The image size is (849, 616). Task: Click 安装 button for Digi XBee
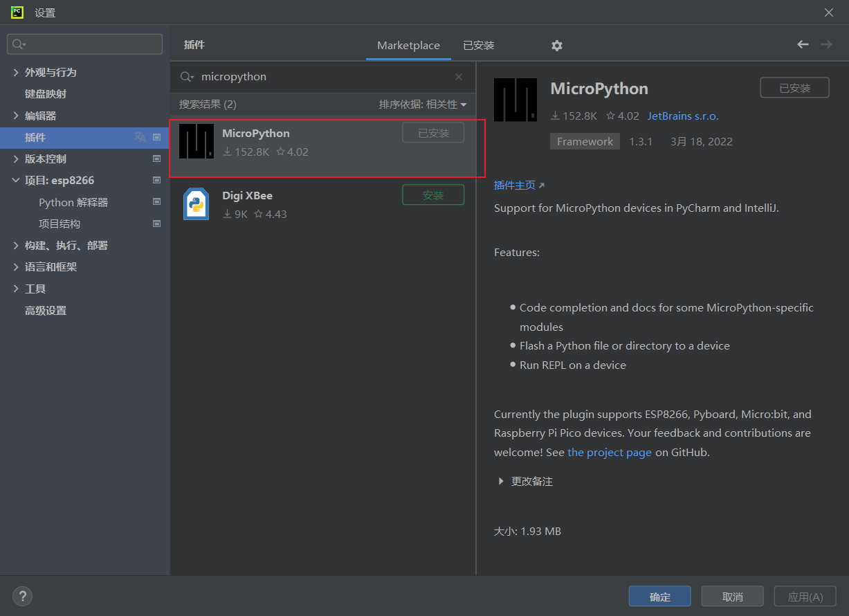tap(433, 195)
